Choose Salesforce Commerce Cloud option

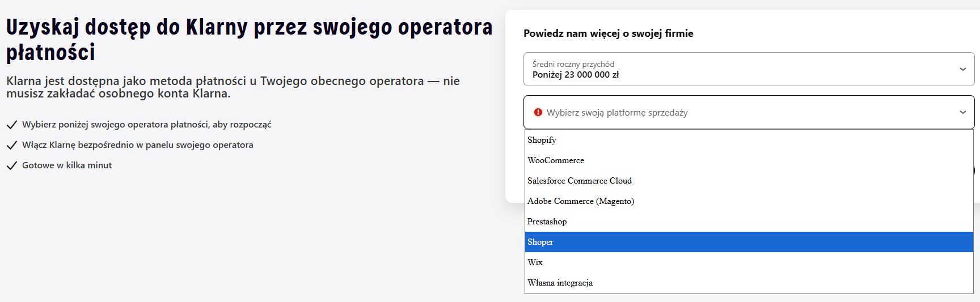749,181
